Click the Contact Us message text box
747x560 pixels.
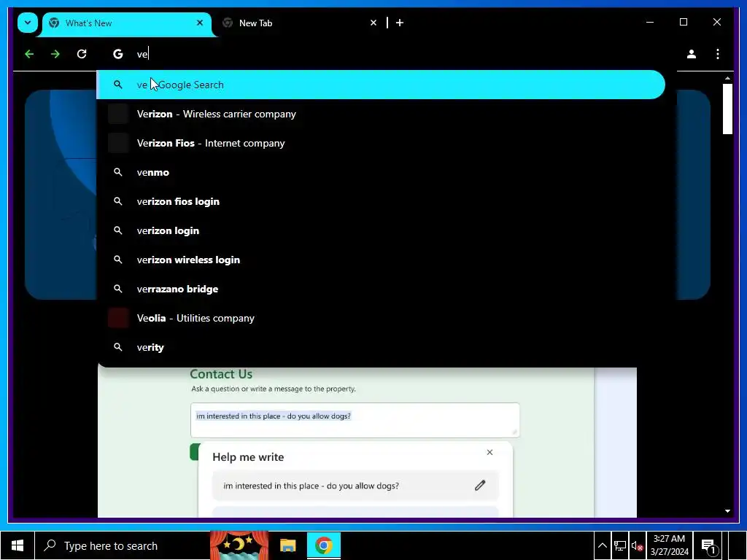[355, 420]
